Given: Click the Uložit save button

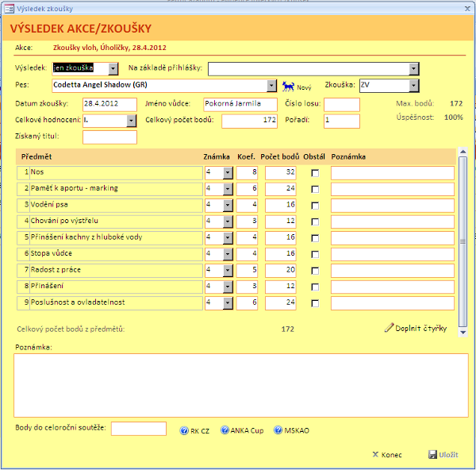Looking at the screenshot, I should 443,454.
